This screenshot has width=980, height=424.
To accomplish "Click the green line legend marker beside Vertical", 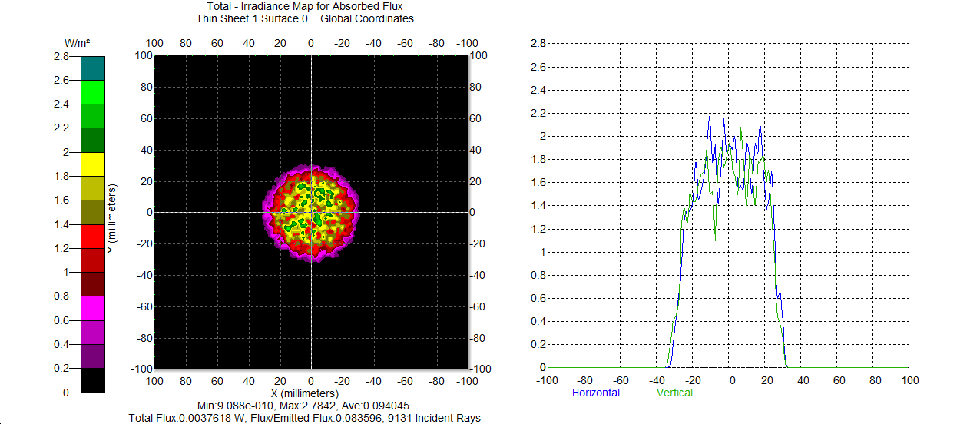I will point(637,393).
